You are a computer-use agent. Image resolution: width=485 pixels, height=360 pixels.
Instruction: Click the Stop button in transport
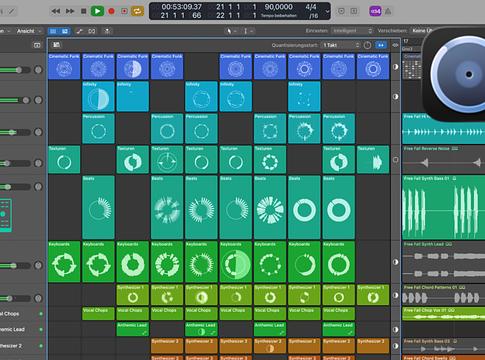(84, 11)
